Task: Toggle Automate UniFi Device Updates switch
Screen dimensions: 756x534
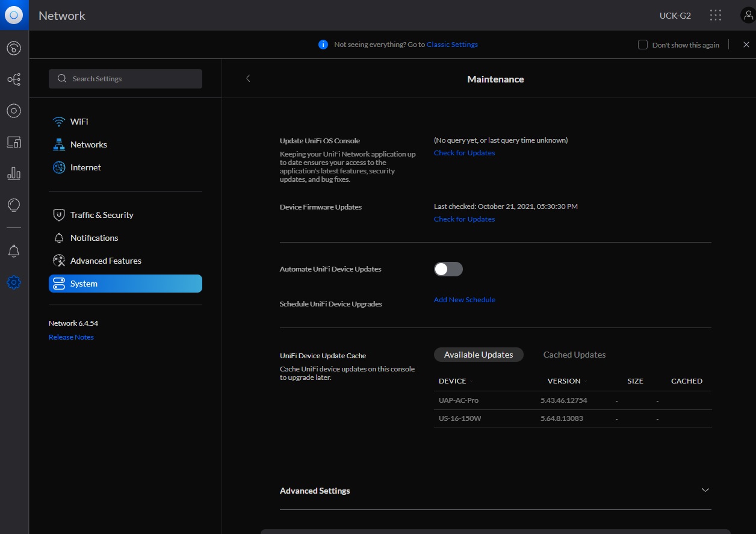Action: 448,269
